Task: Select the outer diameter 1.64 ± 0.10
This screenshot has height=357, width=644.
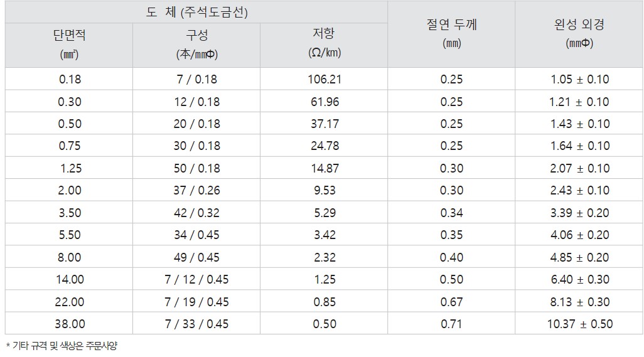Action: pyautogui.click(x=579, y=146)
